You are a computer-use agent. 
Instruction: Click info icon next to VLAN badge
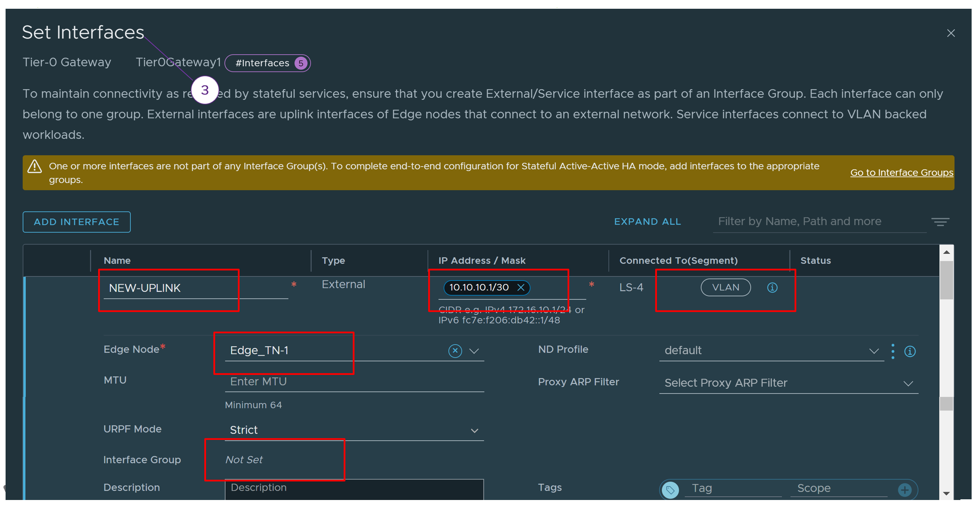tap(772, 288)
